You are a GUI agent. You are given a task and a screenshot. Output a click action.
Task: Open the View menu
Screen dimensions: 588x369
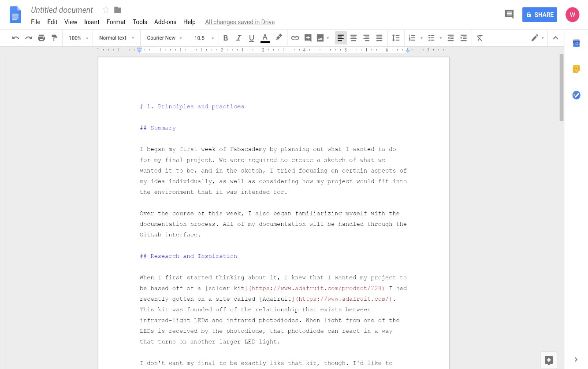coord(71,22)
